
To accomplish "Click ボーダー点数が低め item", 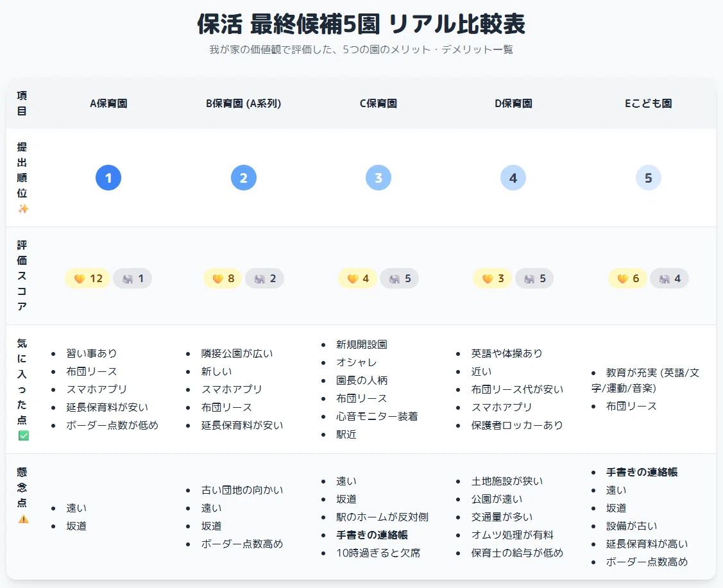I will (112, 425).
